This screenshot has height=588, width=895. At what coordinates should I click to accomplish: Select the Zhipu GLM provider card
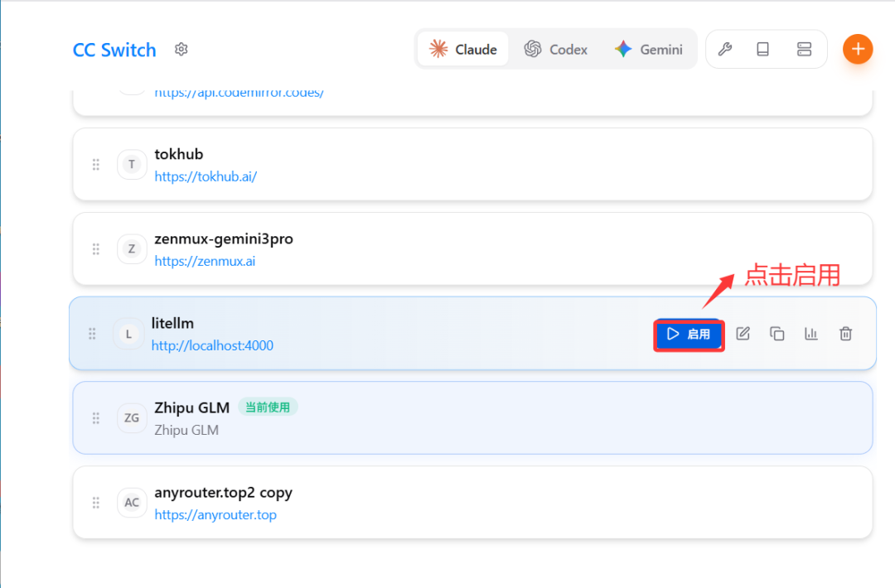click(x=497, y=417)
